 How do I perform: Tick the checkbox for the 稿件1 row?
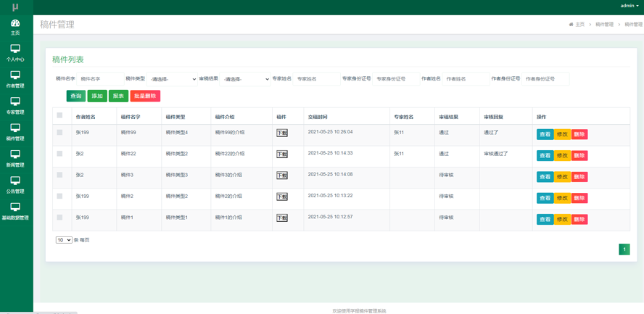point(59,218)
